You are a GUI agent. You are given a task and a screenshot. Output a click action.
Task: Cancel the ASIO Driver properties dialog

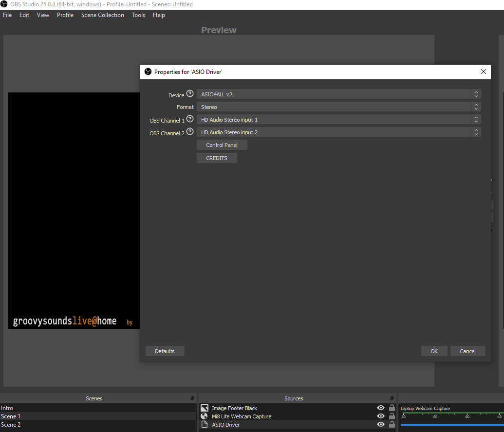(x=467, y=351)
